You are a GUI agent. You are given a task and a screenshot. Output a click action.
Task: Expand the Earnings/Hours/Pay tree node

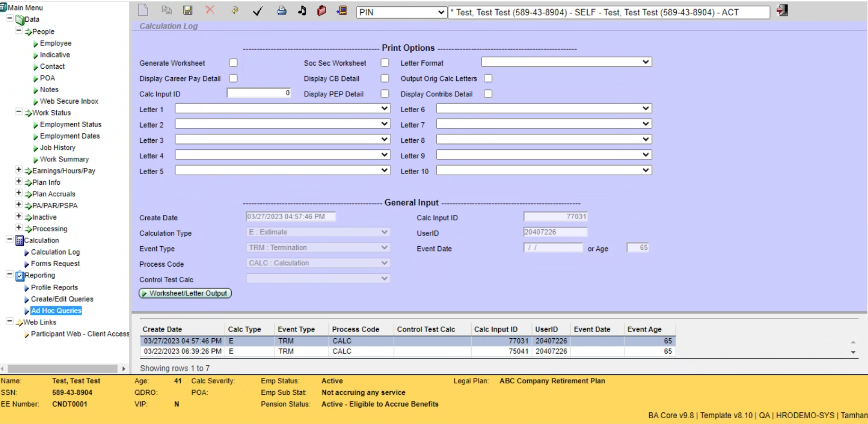point(19,170)
